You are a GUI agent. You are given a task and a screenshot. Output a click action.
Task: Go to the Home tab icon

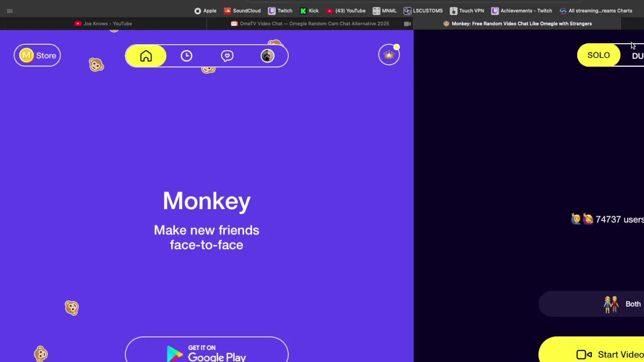click(x=146, y=56)
